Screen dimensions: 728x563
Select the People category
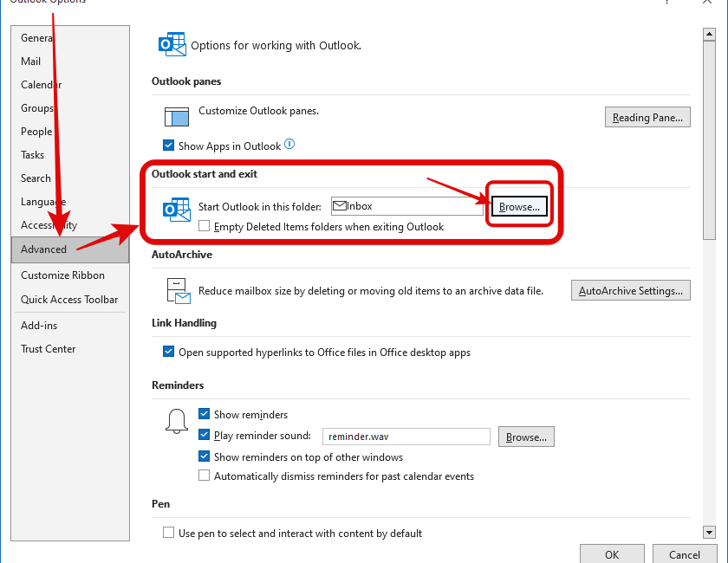click(x=69, y=132)
